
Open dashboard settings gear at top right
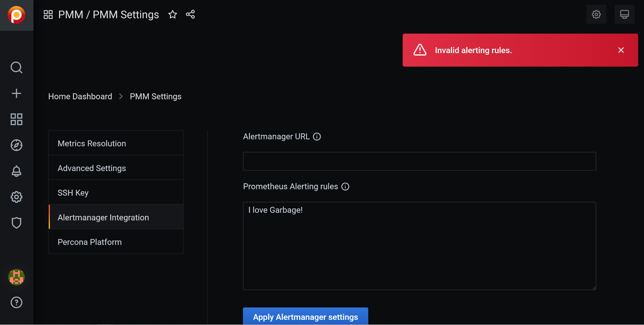[x=596, y=14]
